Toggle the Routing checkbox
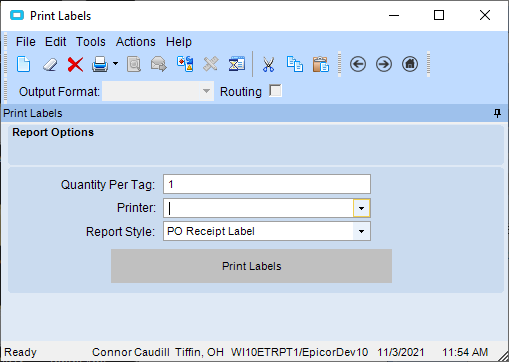Screen dimensions: 509x362 pos(275,91)
